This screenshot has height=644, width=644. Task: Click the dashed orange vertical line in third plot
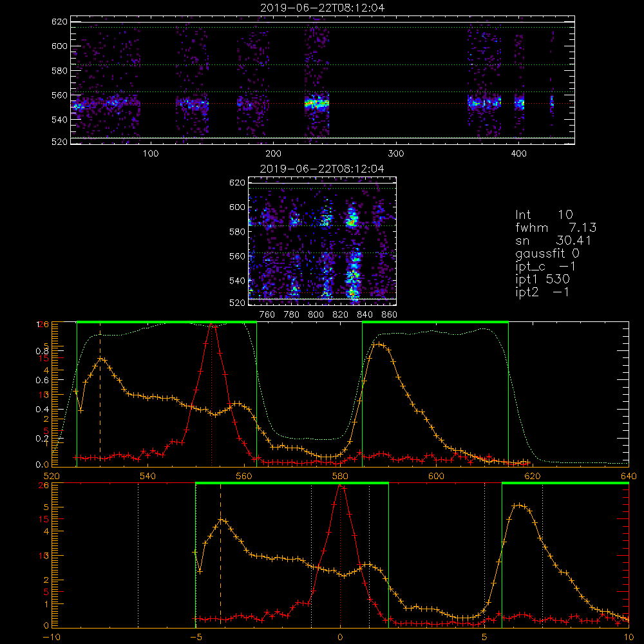[x=100, y=394]
